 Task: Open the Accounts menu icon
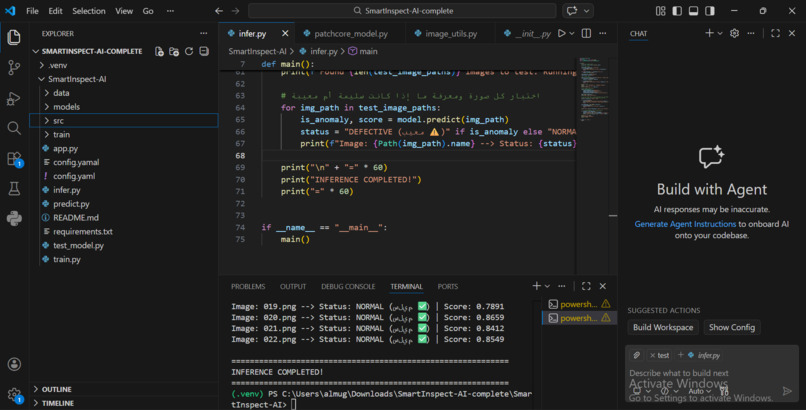click(14, 364)
